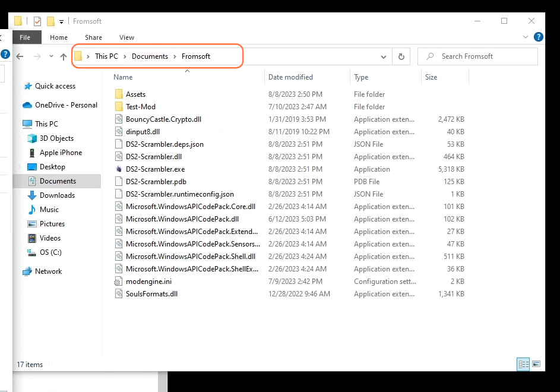560x392 pixels.
Task: Go back with the Back arrow
Action: pos(20,56)
